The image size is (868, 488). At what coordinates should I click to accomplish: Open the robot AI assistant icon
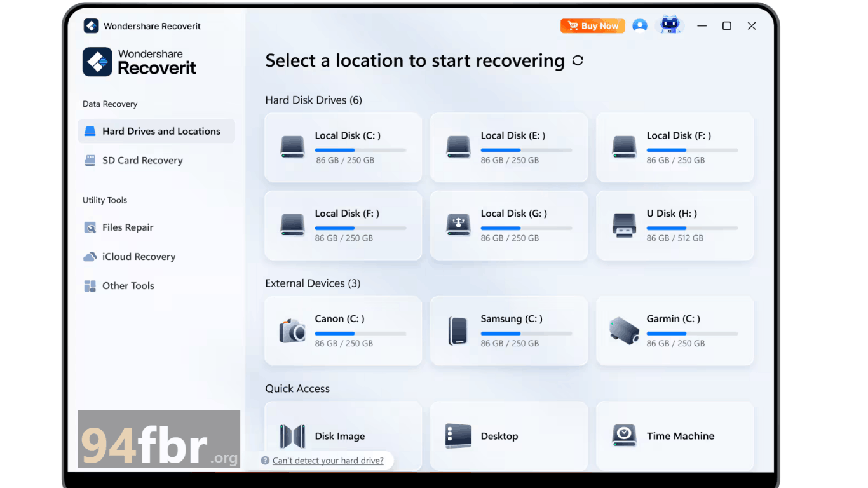pyautogui.click(x=670, y=25)
